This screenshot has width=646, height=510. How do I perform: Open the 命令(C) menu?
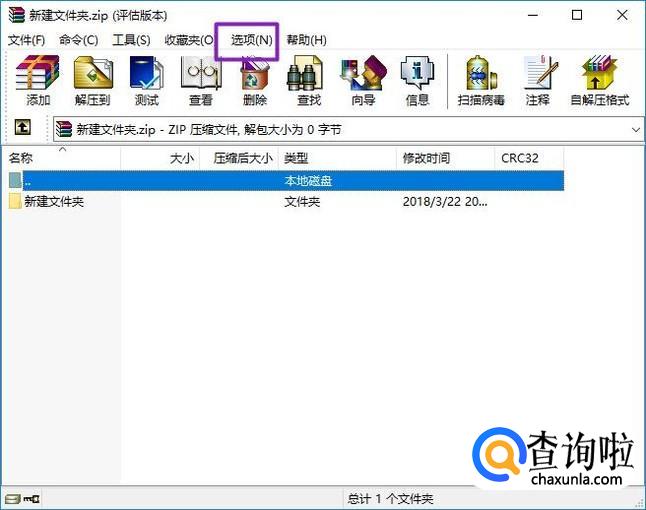(78, 40)
